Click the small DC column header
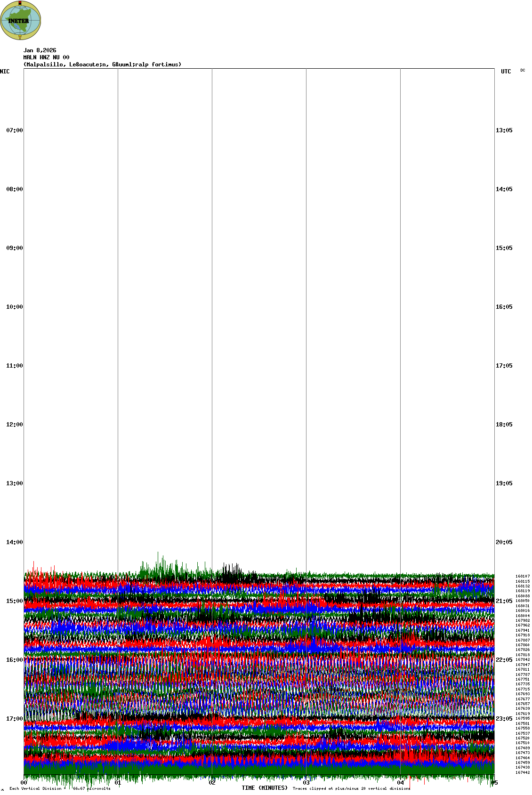The width and height of the screenshot is (532, 795). point(523,71)
